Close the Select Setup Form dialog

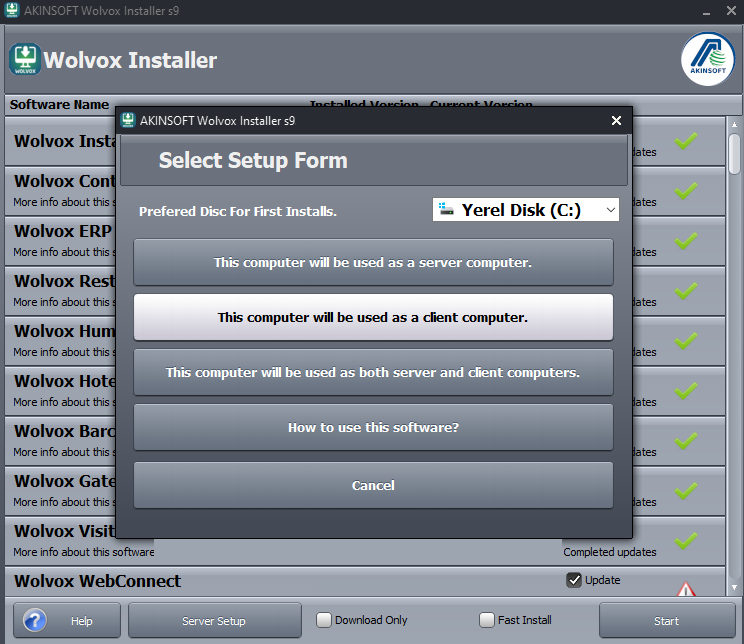(x=616, y=121)
